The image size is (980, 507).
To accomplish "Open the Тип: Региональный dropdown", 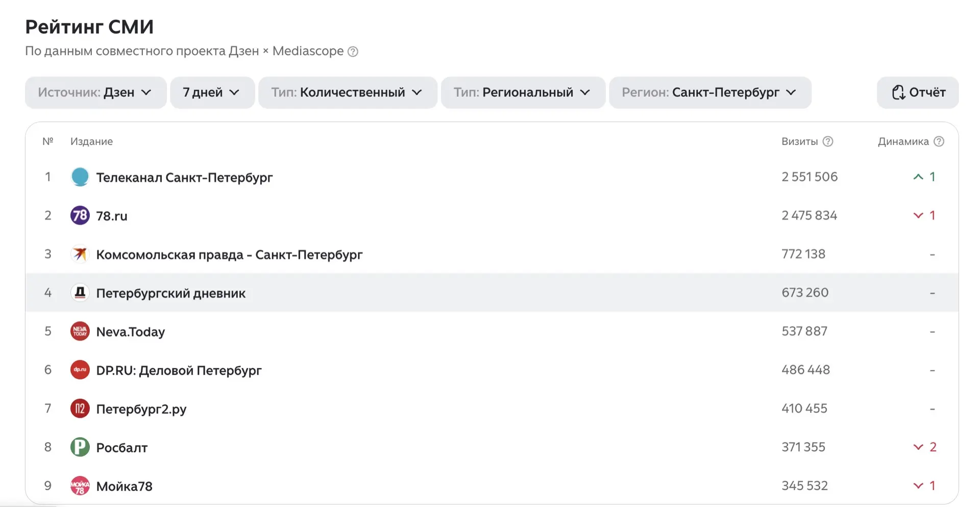I will tap(523, 92).
